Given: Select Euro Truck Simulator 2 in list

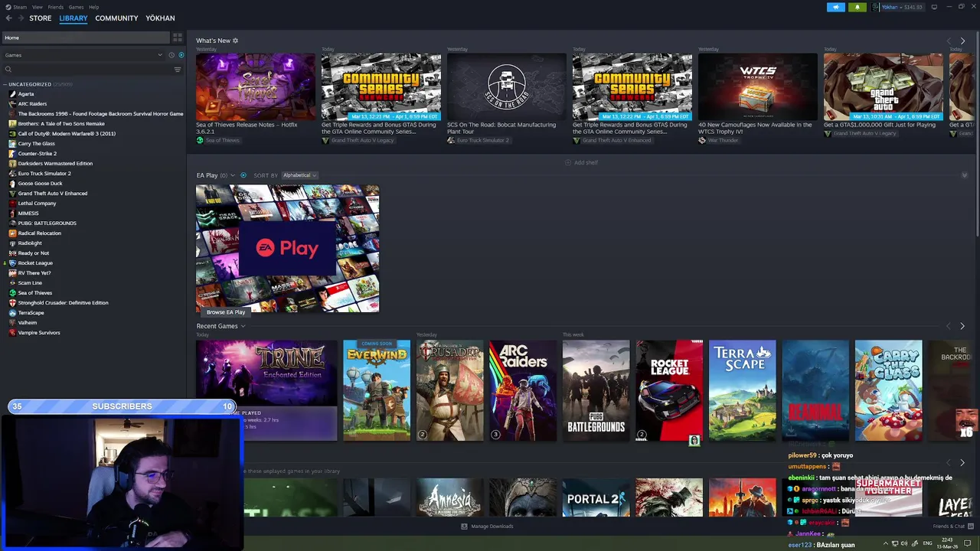Looking at the screenshot, I should 44,173.
